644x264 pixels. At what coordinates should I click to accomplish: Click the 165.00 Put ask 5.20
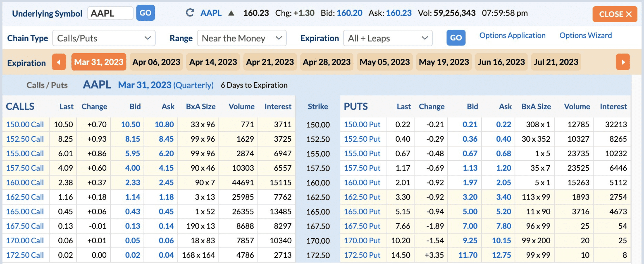click(x=504, y=211)
